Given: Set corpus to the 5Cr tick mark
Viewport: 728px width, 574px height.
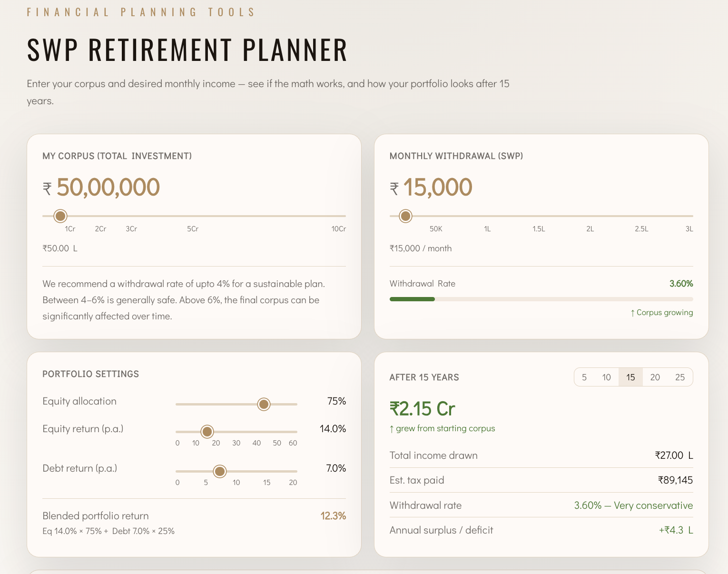Looking at the screenshot, I should (x=193, y=229).
